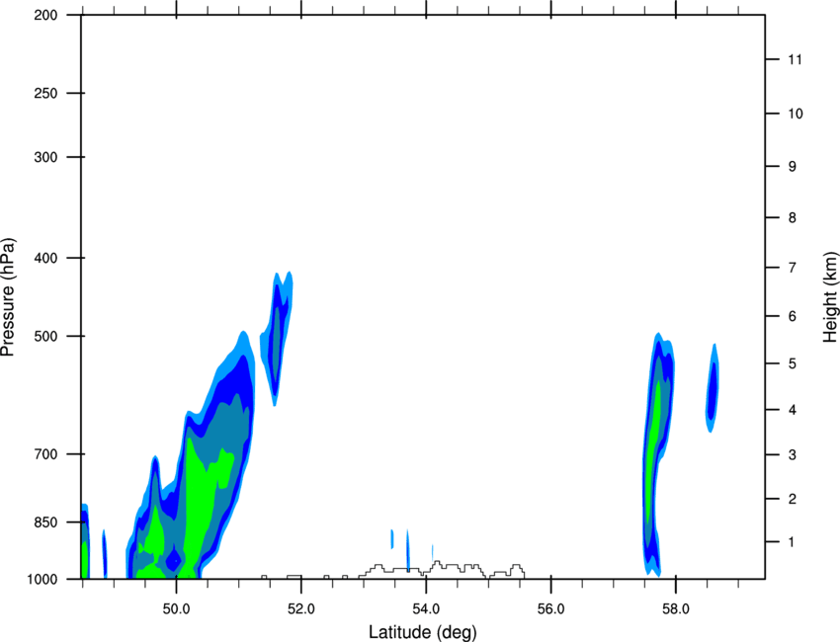This screenshot has height=642, width=840.
Task: Click the elevated contour patch near latitude 51.6
Action: 277,339
